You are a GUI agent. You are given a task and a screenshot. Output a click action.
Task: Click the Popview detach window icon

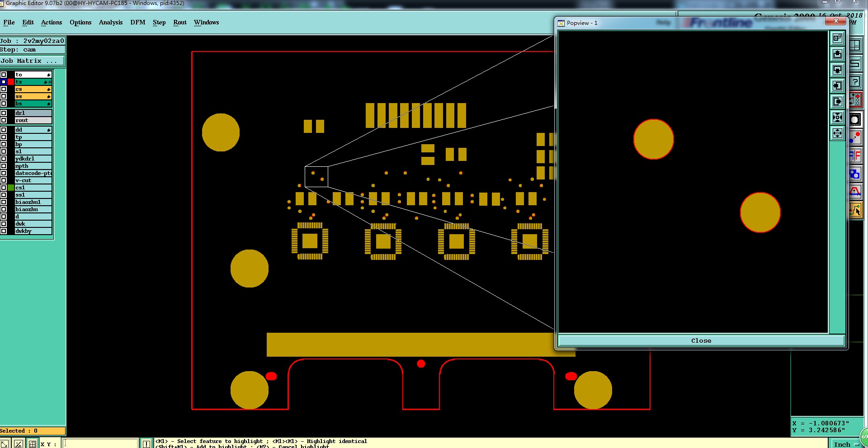click(837, 38)
